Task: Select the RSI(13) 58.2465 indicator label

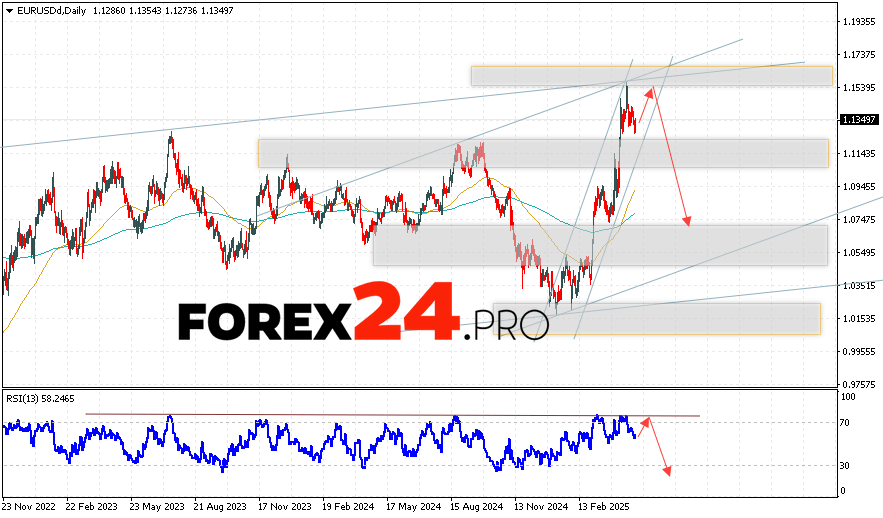Action: coord(41,399)
